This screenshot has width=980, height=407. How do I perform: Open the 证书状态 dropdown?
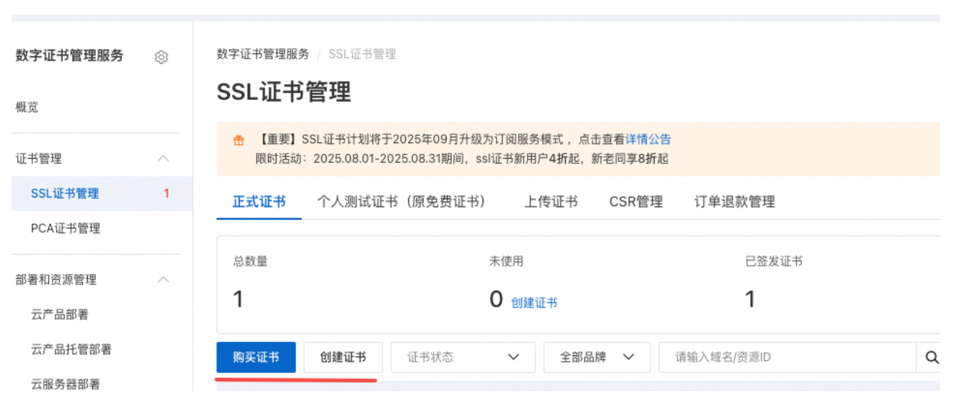(x=463, y=357)
